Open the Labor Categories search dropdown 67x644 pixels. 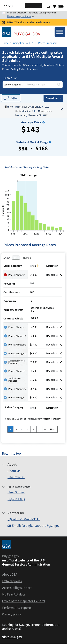[14, 85]
